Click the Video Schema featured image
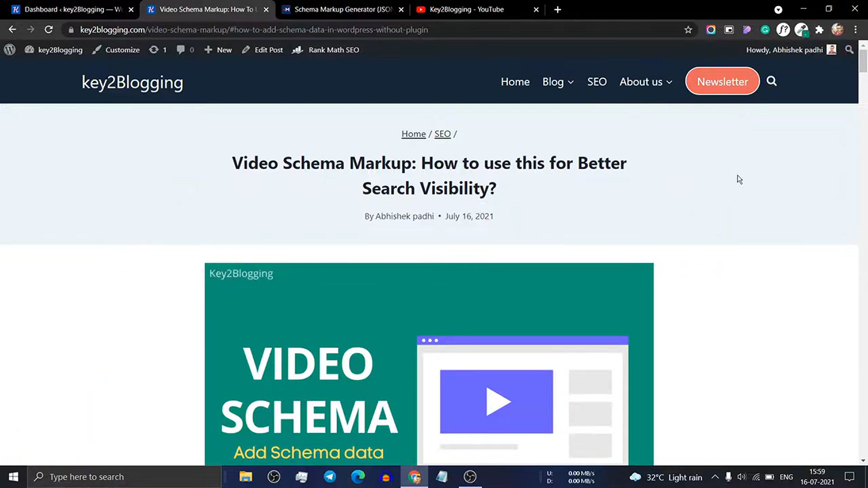The image size is (868, 488). pos(429,364)
